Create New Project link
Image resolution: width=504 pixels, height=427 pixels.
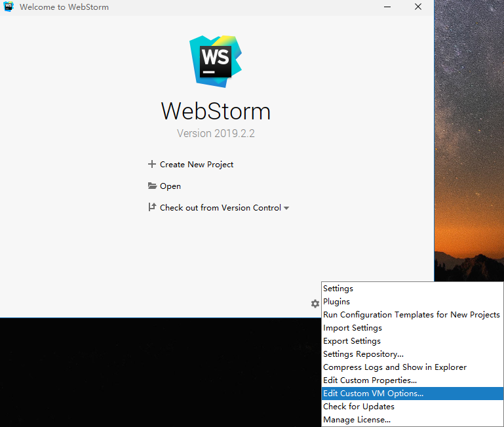197,165
